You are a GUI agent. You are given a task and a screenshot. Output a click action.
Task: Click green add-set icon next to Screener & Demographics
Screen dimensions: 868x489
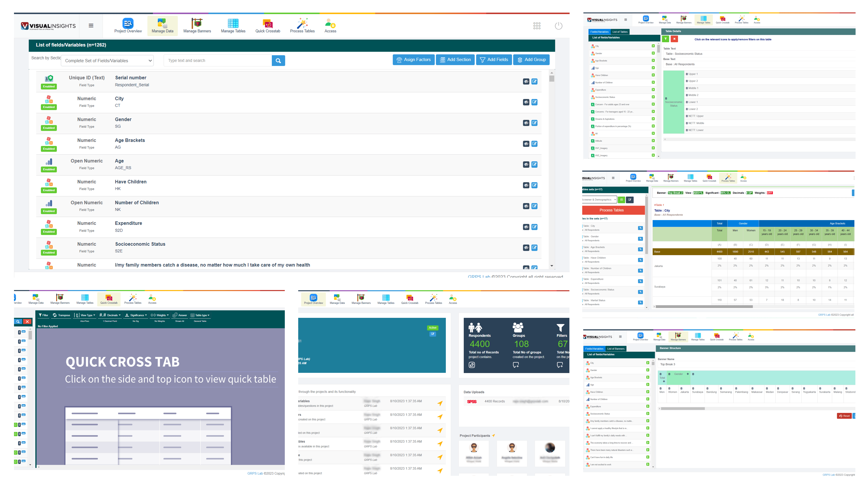621,200
